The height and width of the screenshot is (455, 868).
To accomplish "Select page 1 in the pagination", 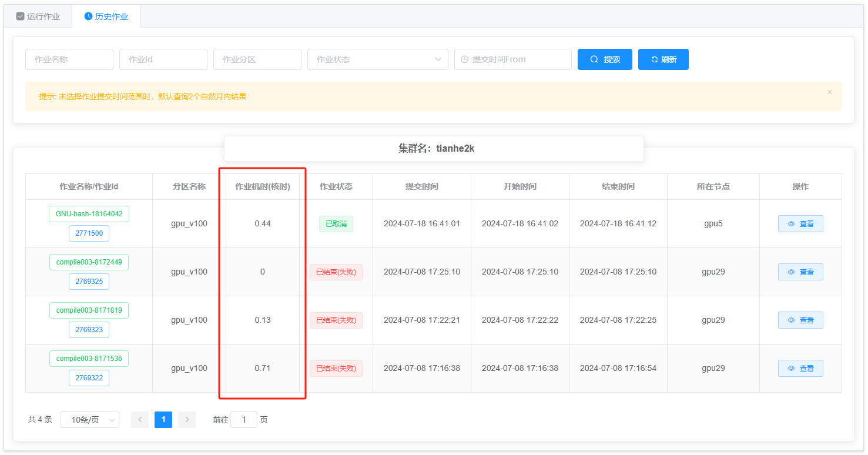I will [x=163, y=420].
